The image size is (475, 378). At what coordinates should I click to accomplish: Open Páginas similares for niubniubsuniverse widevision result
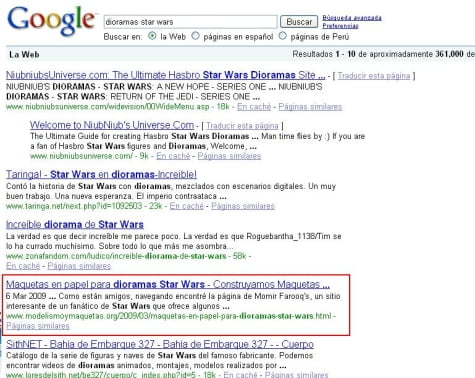pos(310,107)
